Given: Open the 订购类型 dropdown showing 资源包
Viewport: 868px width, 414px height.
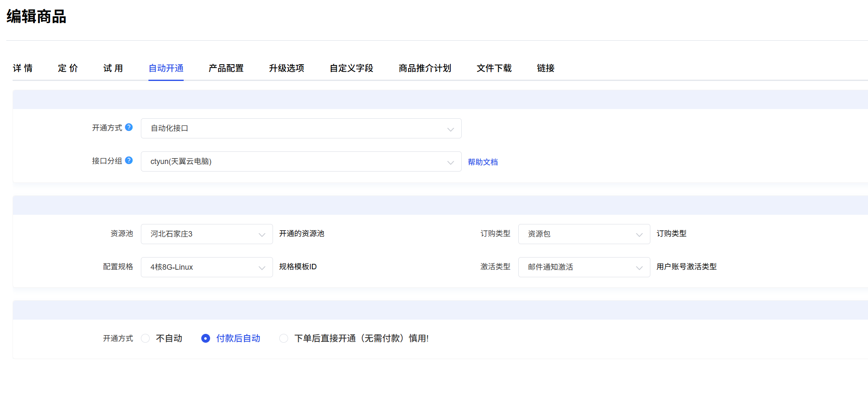Looking at the screenshot, I should [584, 234].
